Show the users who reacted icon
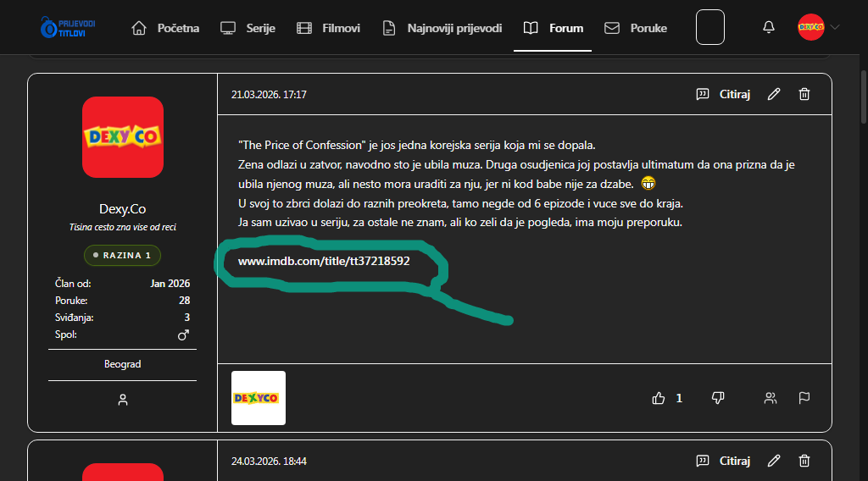The width and height of the screenshot is (868, 481). 770,398
